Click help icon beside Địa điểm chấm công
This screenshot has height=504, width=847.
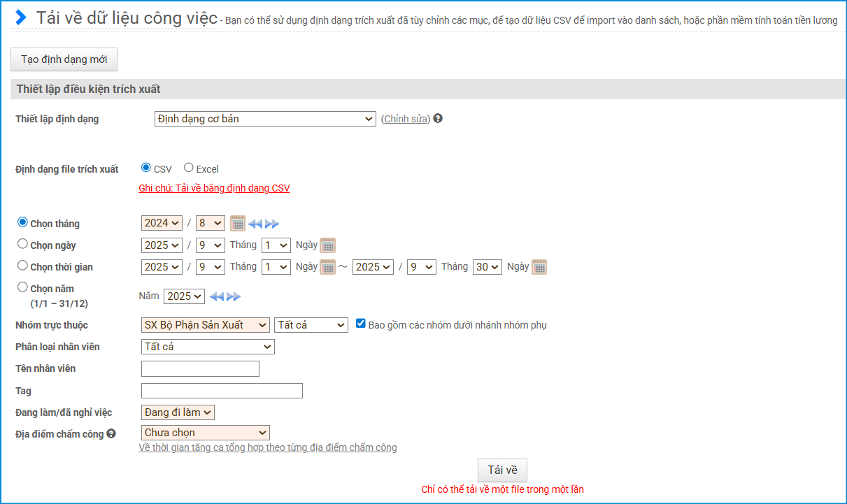coord(111,434)
